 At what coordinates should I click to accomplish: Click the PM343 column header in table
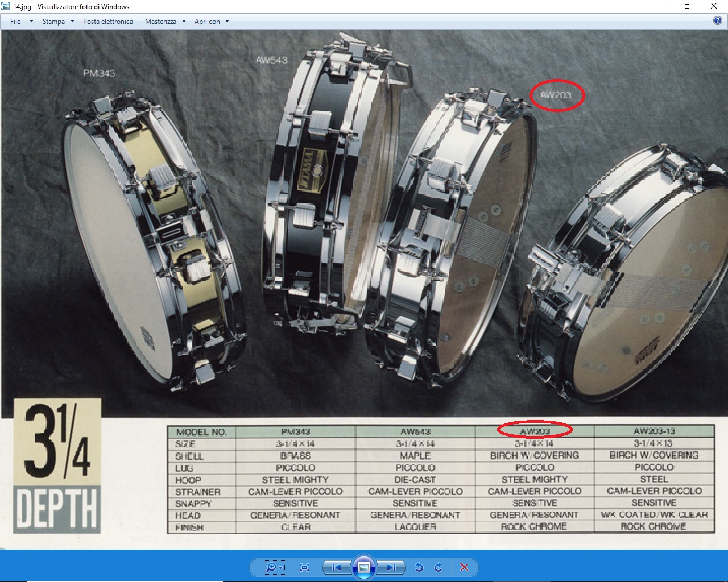pos(296,432)
